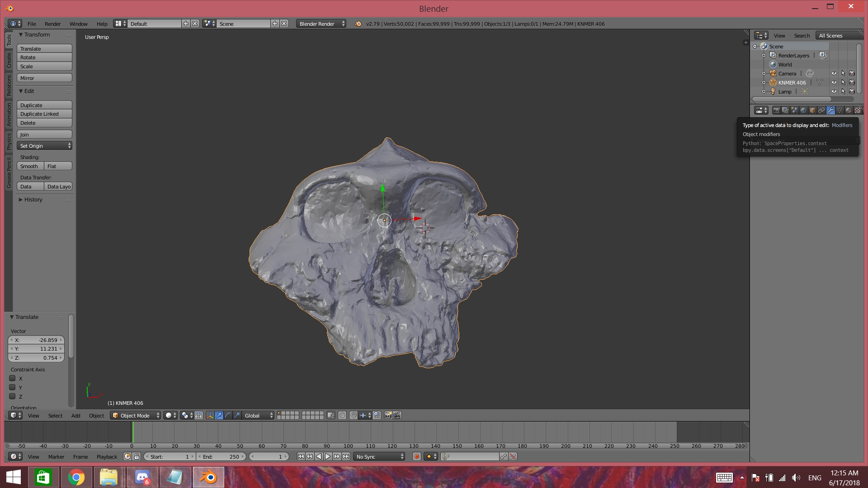Click the Translate button
The height and width of the screenshot is (488, 868).
(x=44, y=48)
